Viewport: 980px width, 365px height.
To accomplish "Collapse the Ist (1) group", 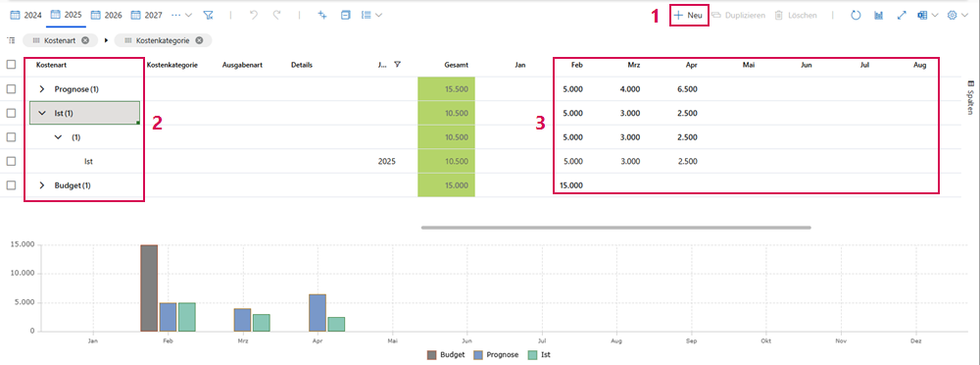I will pos(42,113).
